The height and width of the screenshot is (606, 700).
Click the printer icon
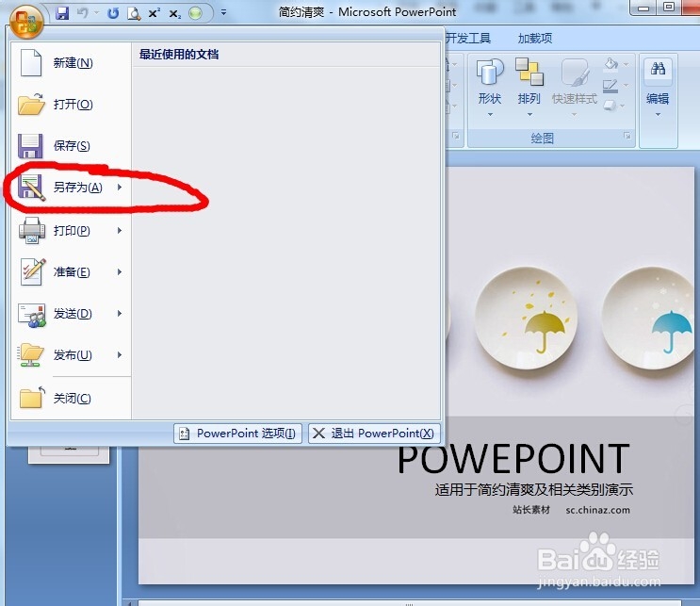click(x=32, y=230)
